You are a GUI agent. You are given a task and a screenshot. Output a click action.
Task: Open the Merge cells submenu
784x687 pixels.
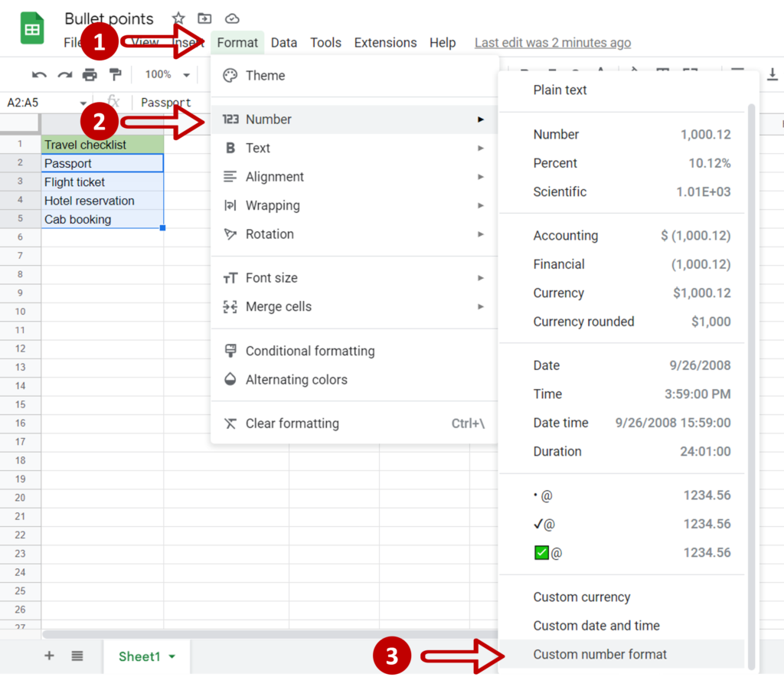pos(354,306)
